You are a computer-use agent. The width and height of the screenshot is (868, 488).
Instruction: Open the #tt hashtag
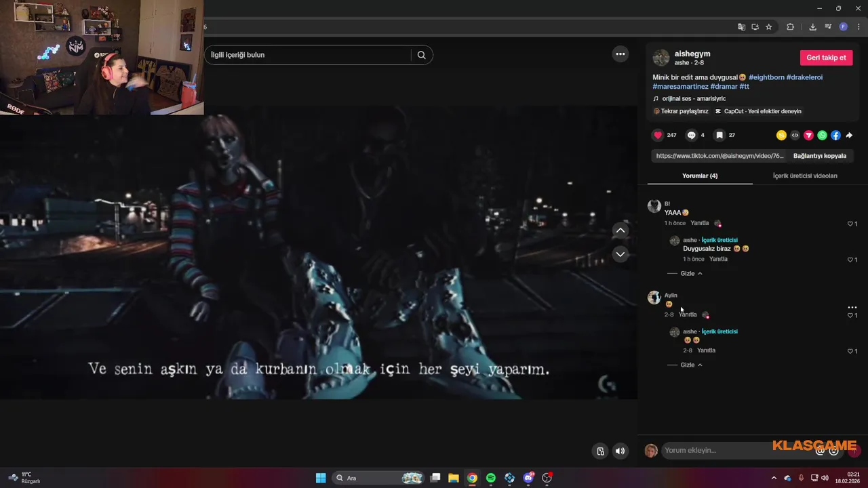coord(744,86)
